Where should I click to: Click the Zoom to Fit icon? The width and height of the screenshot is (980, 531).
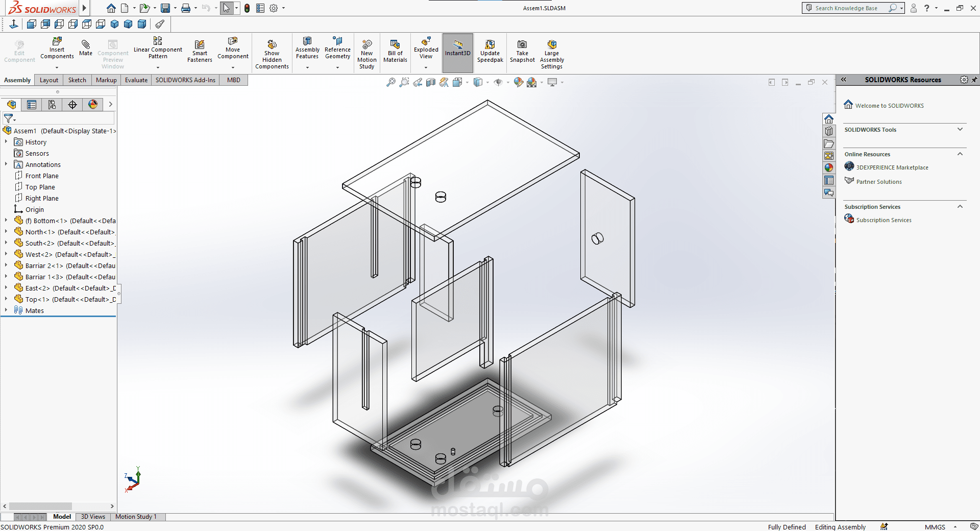tap(391, 82)
